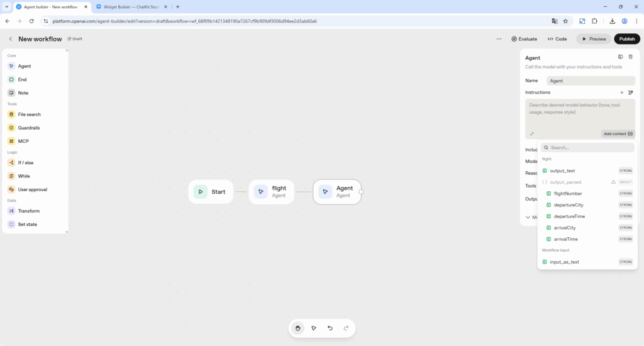Open the three-dots more options menu
The height and width of the screenshot is (346, 644).
coord(499,39)
